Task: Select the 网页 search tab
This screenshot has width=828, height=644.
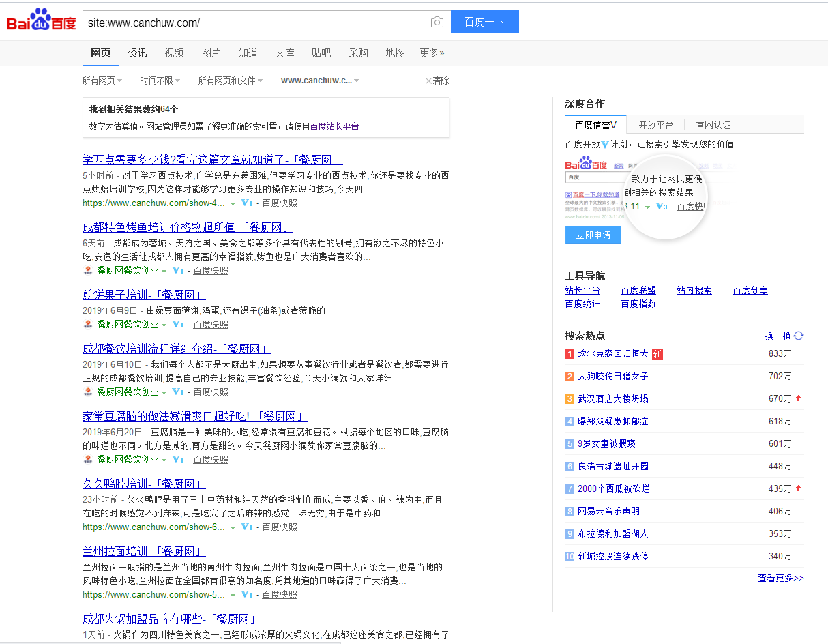Action: [x=101, y=53]
